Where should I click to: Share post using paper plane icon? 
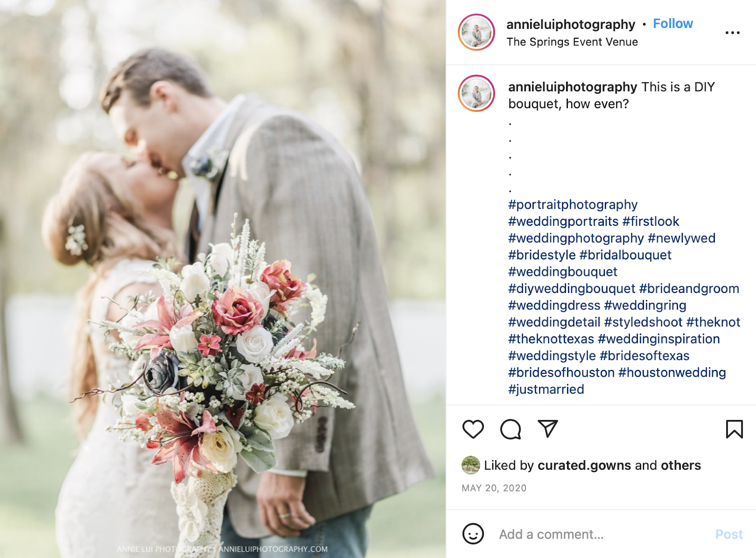point(548,429)
